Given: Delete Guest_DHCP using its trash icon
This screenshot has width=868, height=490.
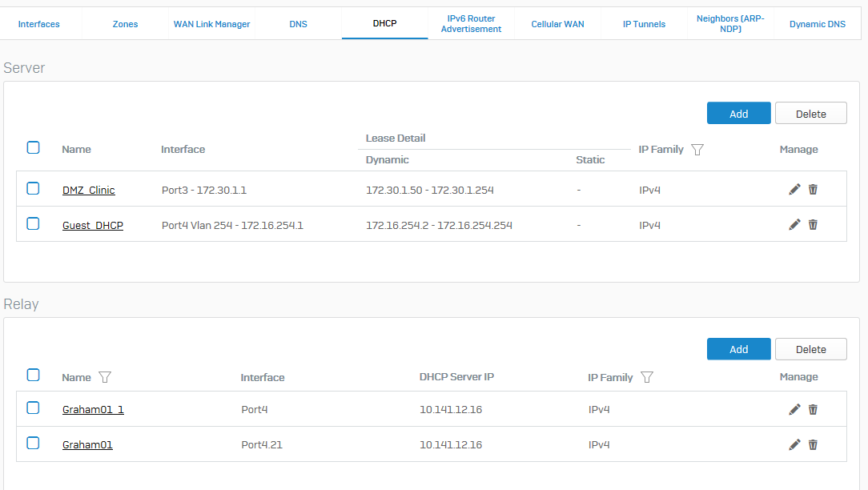Looking at the screenshot, I should pyautogui.click(x=813, y=225).
